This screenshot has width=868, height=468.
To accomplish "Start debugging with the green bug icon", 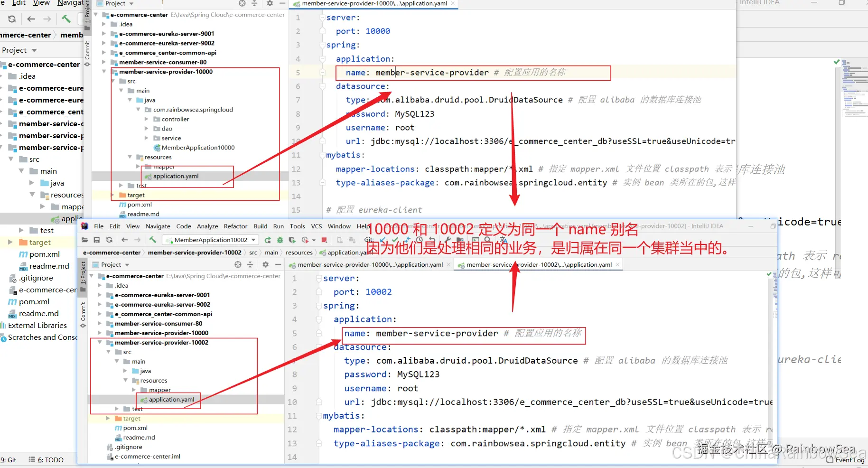I will [280, 240].
